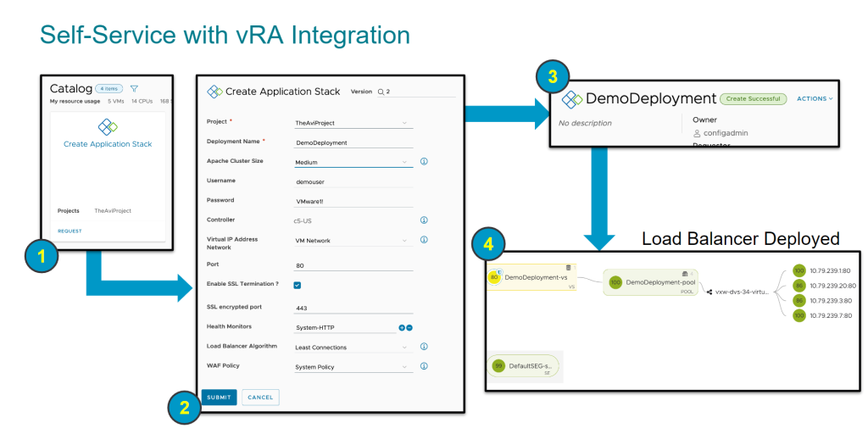Click the Create Application Stack catalog logo
Image resolution: width=868 pixels, height=434 pixels.
[108, 127]
